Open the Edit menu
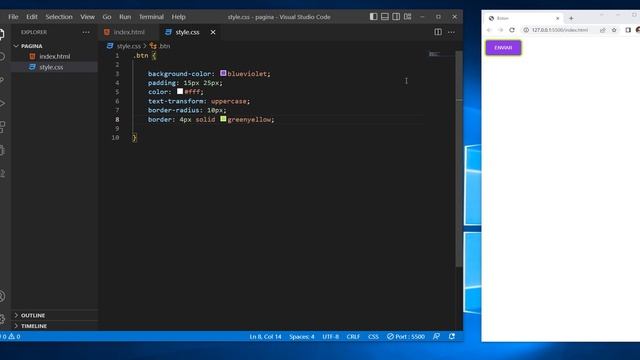 tap(32, 17)
